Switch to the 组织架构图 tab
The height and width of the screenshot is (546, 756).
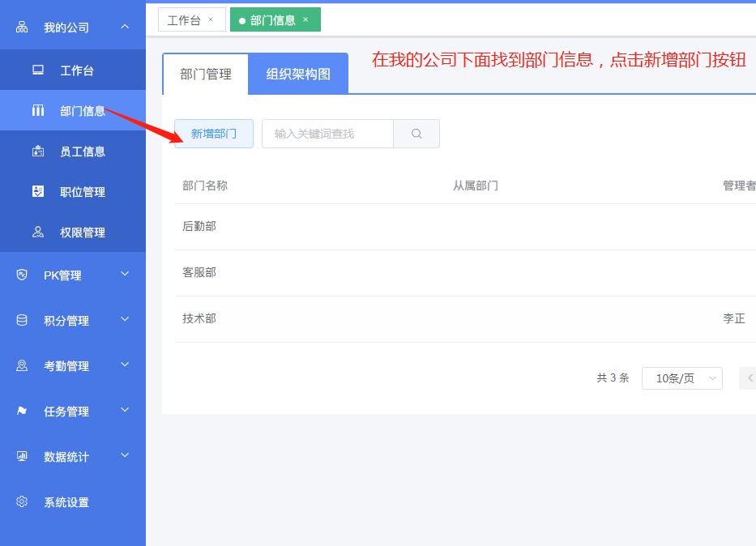click(298, 75)
